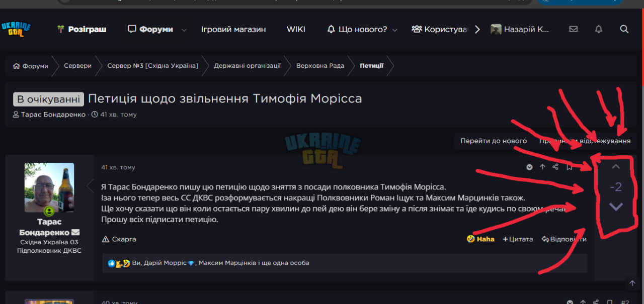Viewport: 644px width, 304px height.
Task: Go to the Петиції breadcrumb
Action: pyautogui.click(x=371, y=66)
